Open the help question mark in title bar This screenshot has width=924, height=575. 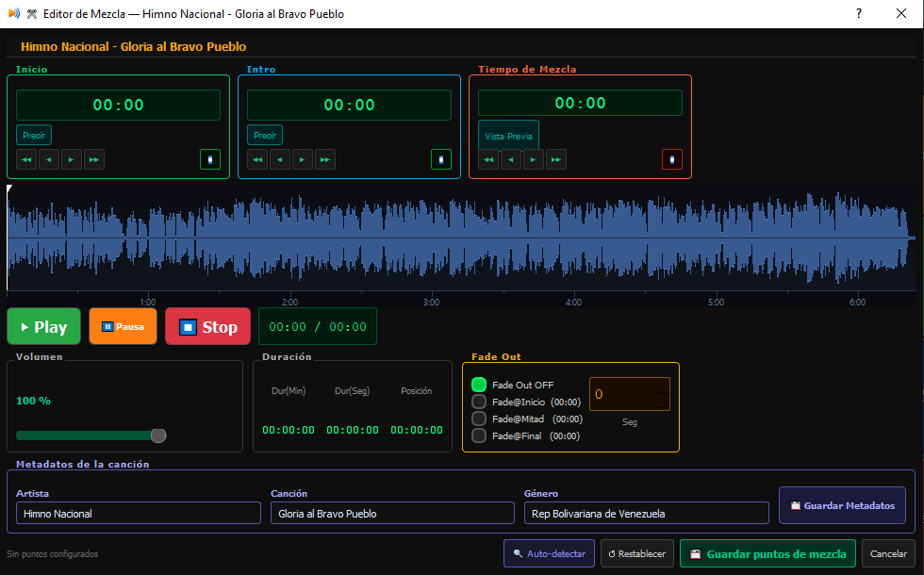(859, 13)
